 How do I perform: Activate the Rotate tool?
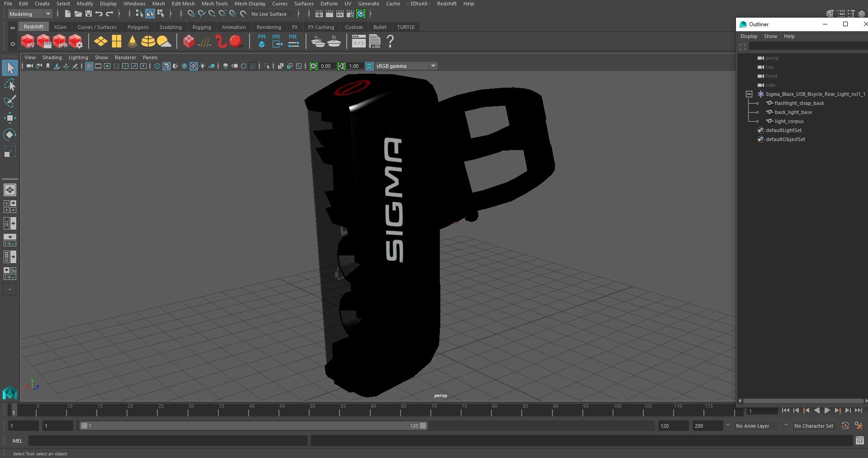pos(9,135)
